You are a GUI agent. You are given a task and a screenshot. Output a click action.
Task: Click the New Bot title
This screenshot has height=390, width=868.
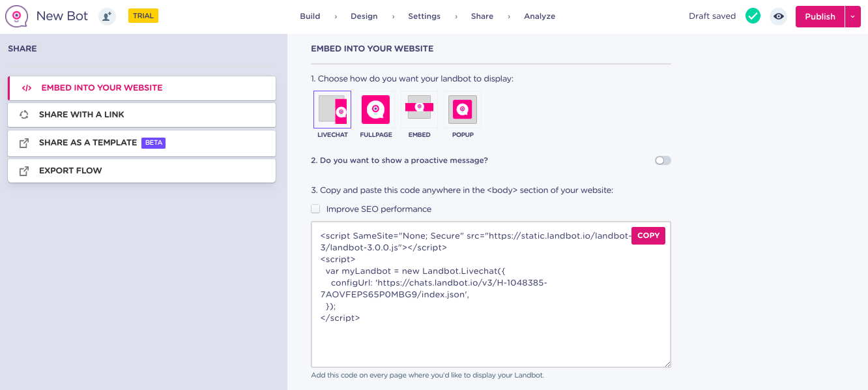tap(62, 16)
